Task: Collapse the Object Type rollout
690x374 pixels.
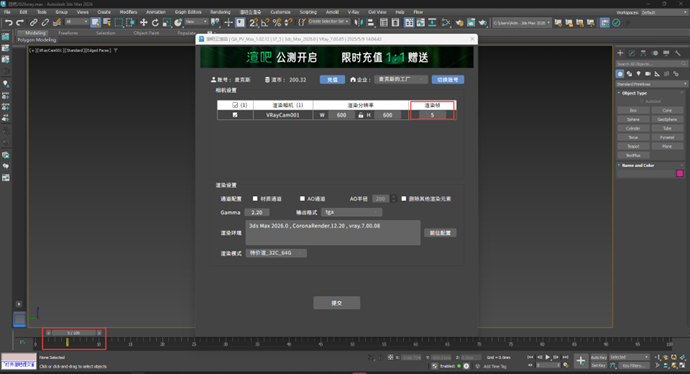Action: tap(634, 93)
